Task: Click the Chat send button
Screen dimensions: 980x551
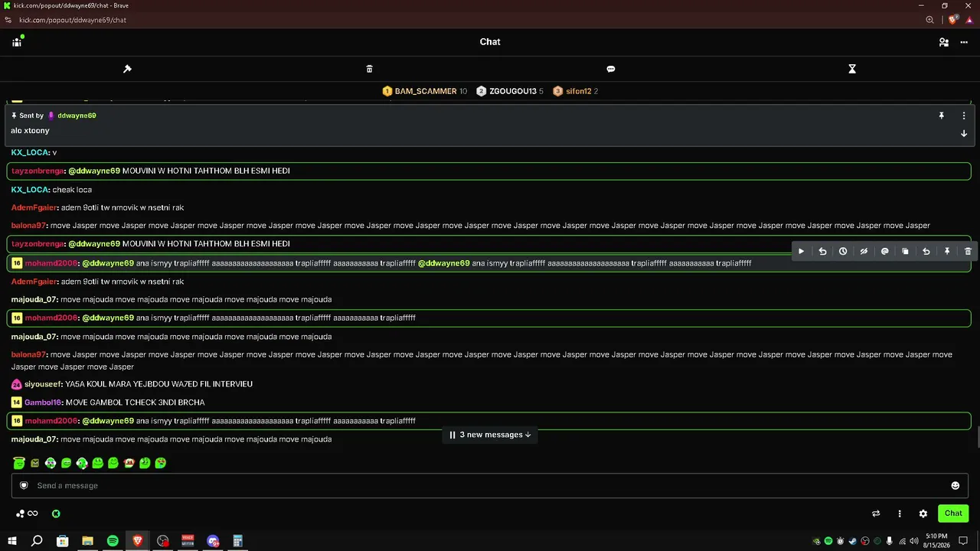Action: coord(953,514)
